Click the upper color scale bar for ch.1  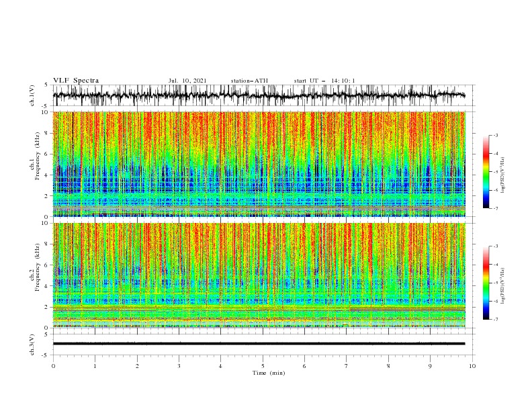(x=486, y=172)
